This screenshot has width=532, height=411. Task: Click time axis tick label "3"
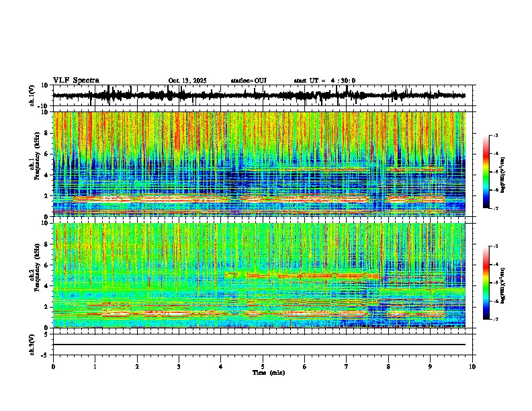coord(179,367)
